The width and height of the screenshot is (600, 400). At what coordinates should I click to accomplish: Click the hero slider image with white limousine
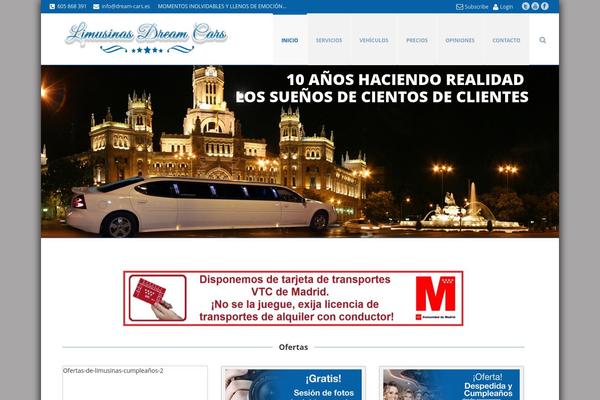300,151
